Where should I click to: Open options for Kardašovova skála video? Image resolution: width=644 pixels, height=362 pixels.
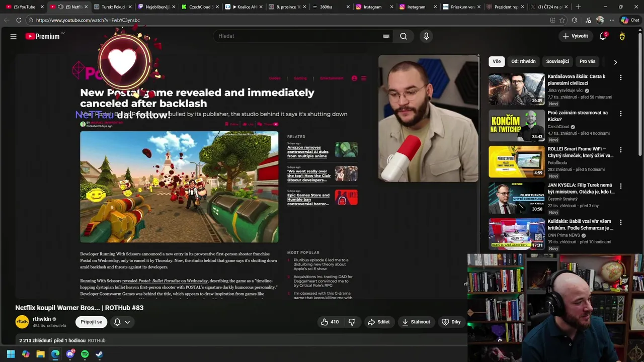point(621,77)
